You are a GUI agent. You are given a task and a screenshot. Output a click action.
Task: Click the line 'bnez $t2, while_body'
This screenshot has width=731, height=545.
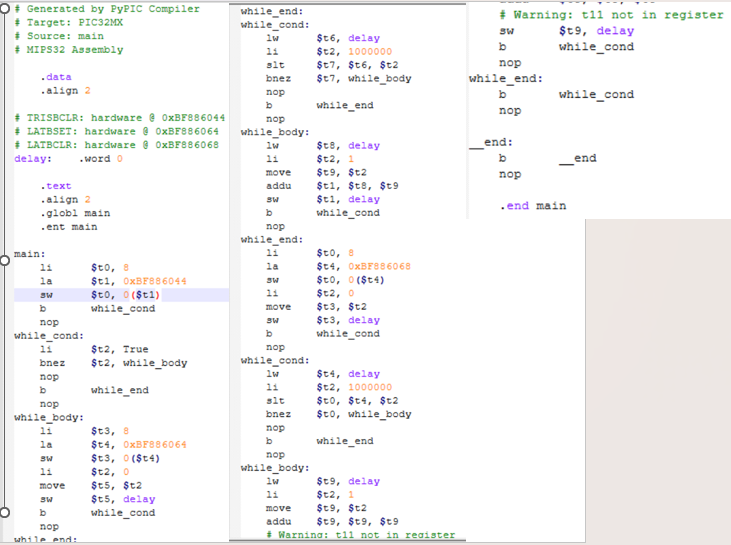click(113, 363)
